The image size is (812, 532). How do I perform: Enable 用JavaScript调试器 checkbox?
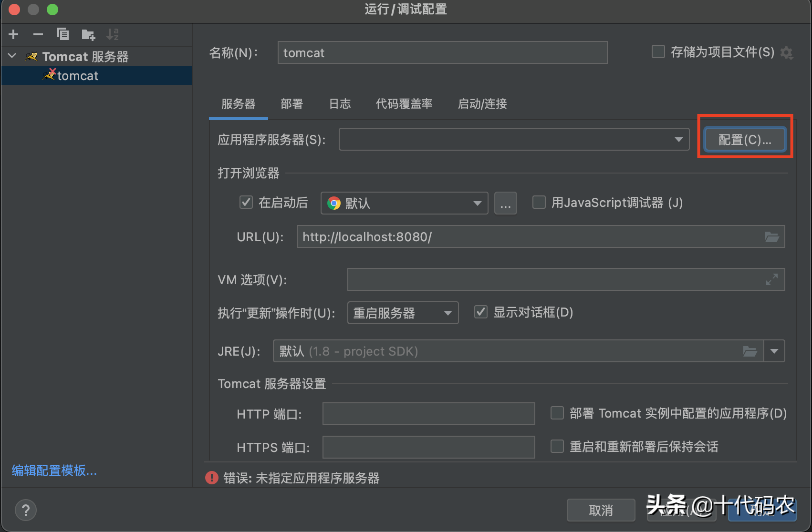tap(539, 203)
